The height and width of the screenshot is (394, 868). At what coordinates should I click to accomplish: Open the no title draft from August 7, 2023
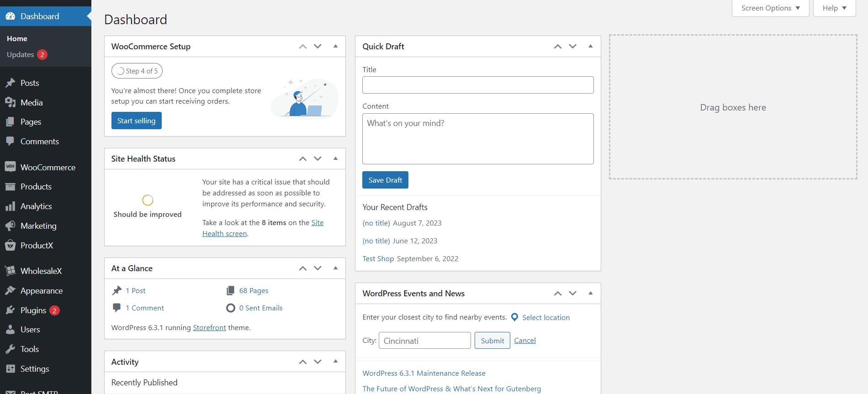click(376, 223)
